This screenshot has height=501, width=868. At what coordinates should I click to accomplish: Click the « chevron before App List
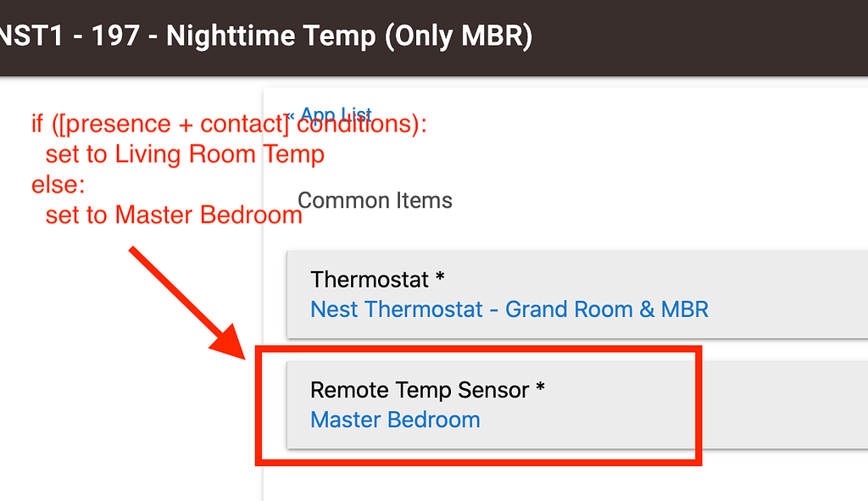click(291, 115)
